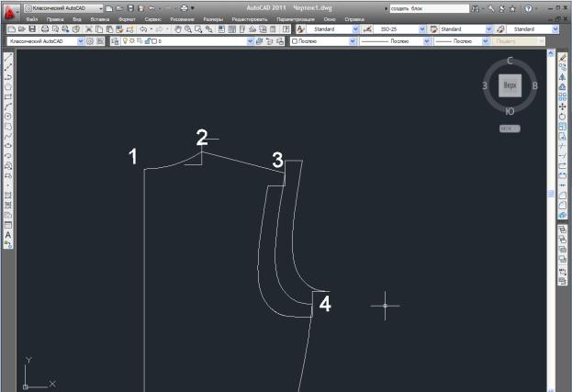
Task: Expand the layer list dropdown showing 0
Action: (x=251, y=41)
